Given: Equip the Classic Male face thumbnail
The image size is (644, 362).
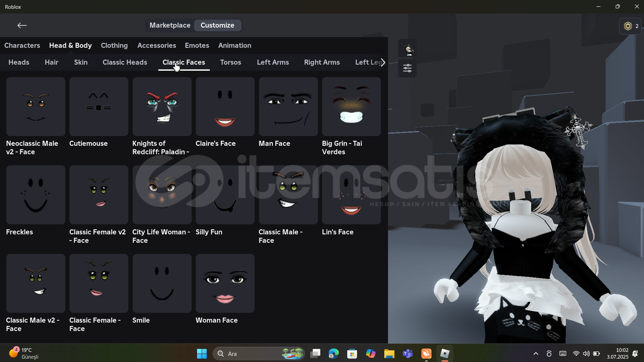Looking at the screenshot, I should [288, 195].
